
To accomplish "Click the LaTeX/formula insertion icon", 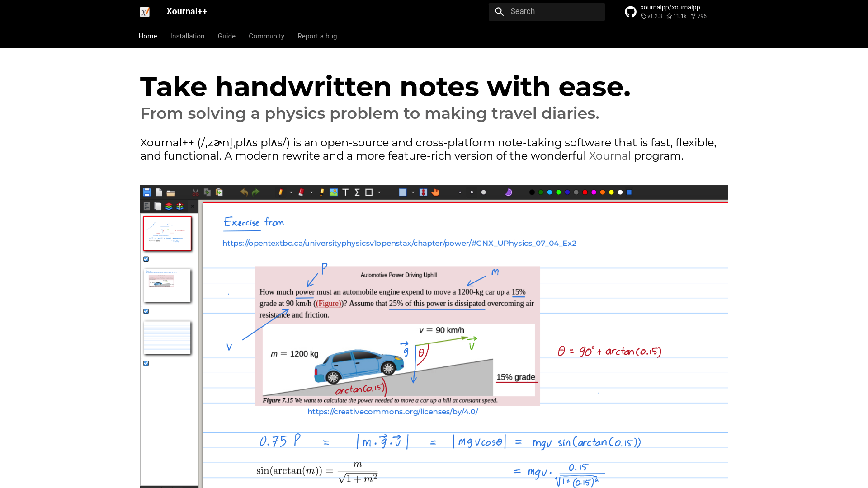I will pos(356,192).
